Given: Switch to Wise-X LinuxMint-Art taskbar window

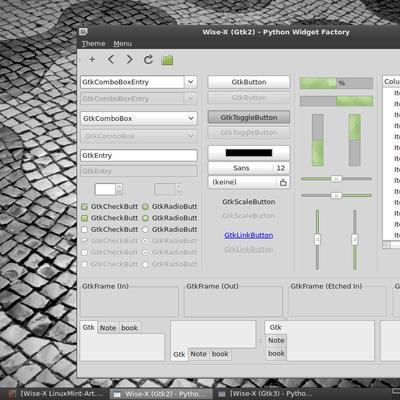Looking at the screenshot, I should [56, 394].
